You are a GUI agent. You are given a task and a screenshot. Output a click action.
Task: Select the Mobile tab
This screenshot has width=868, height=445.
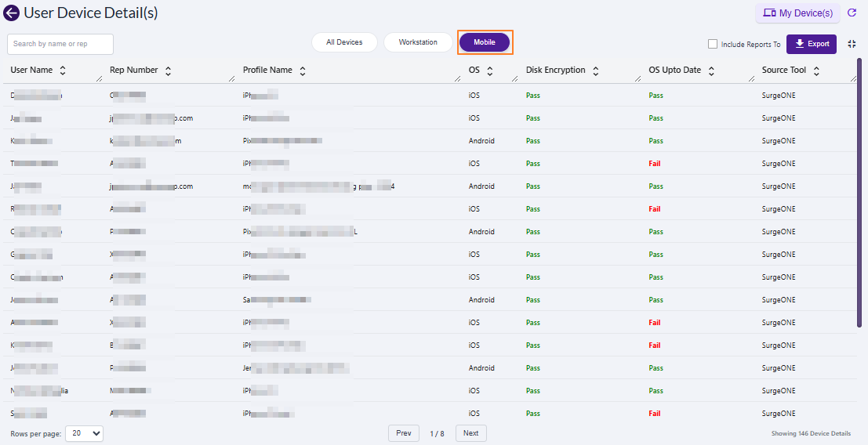485,42
